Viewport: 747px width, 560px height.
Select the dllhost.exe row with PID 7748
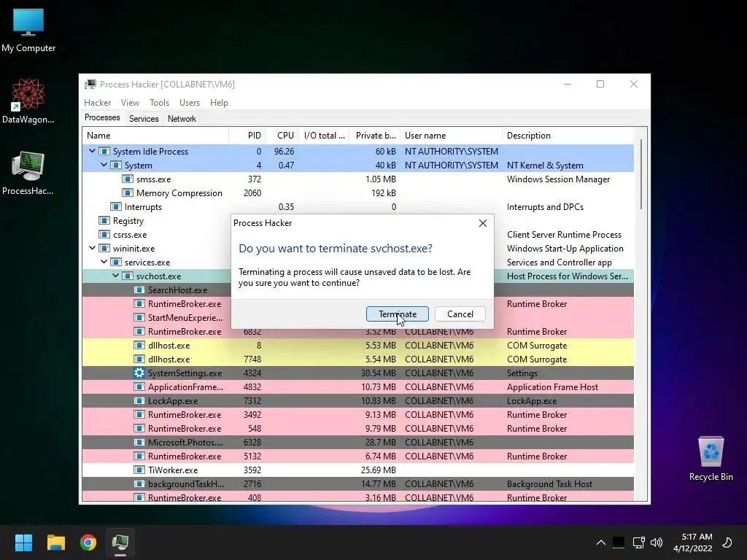[357, 359]
